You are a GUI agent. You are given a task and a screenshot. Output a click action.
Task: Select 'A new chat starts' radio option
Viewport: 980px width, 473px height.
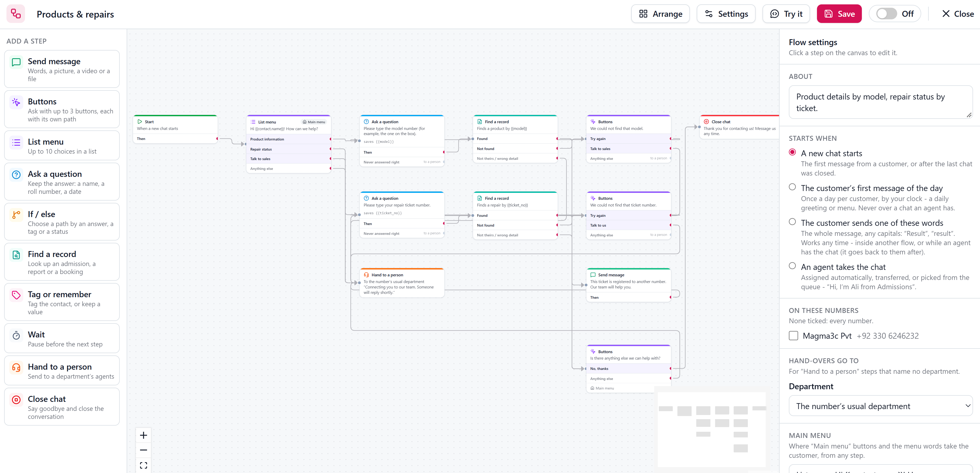[x=792, y=153]
